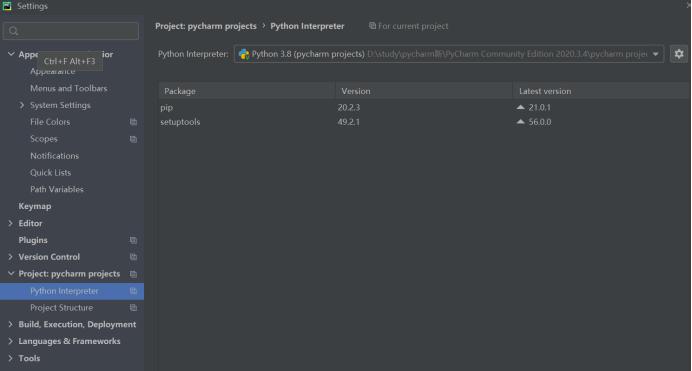Screen dimensions: 692x371
Task: Open Project Structure settings page
Action: 61,307
